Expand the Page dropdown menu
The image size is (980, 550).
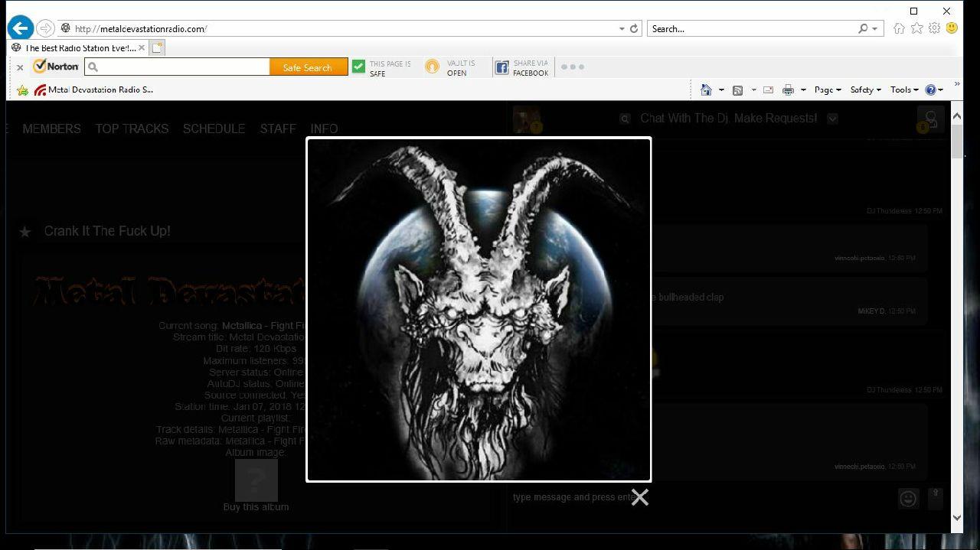tap(827, 89)
